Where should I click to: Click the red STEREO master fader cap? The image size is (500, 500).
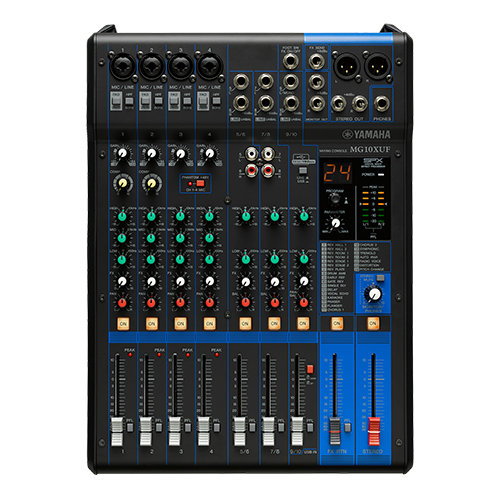click(374, 431)
